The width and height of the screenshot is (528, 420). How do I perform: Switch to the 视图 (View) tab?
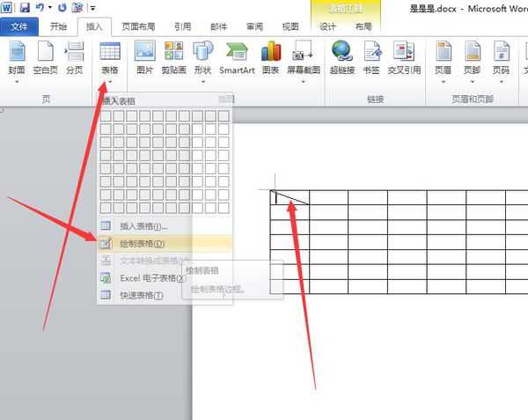290,26
